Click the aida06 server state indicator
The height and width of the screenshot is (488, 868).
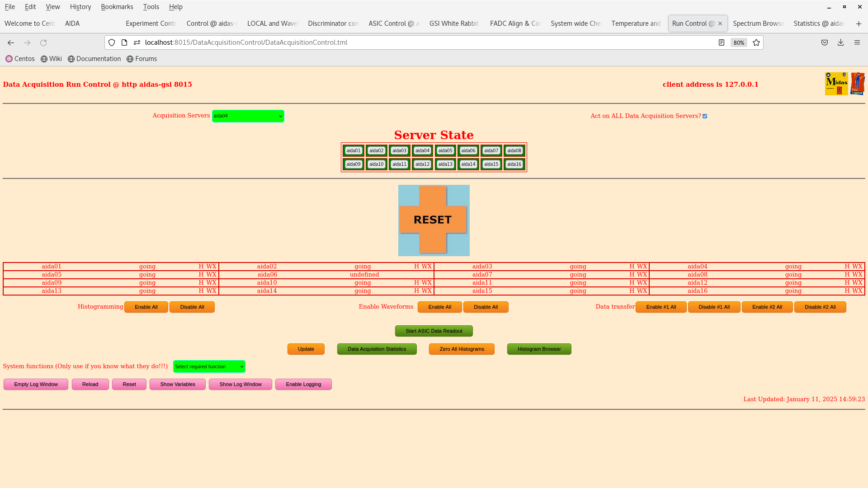click(x=468, y=150)
